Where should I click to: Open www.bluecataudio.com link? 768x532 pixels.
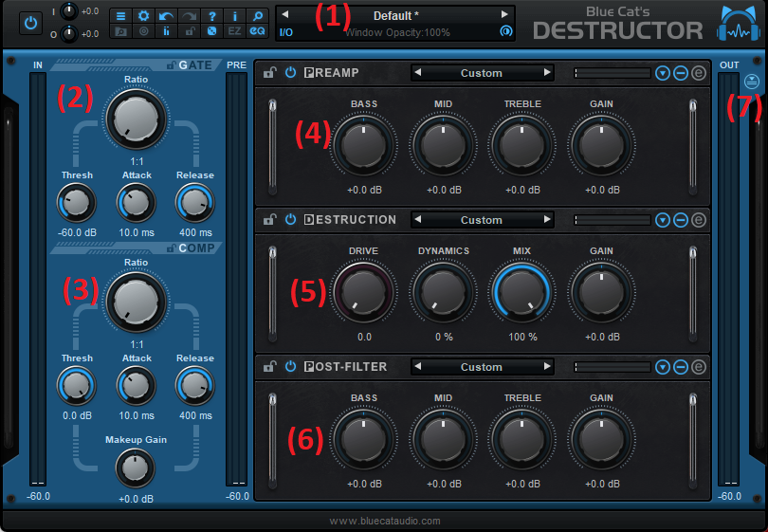pyautogui.click(x=385, y=522)
